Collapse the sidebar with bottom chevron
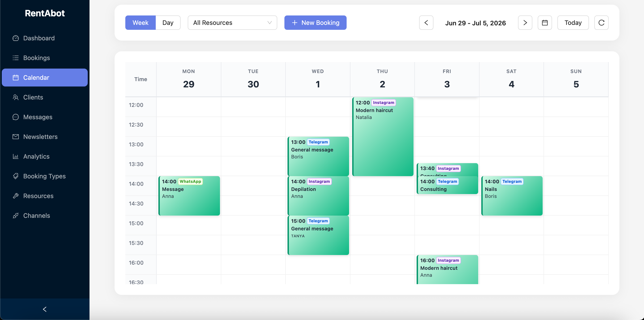The image size is (644, 320). click(x=45, y=309)
